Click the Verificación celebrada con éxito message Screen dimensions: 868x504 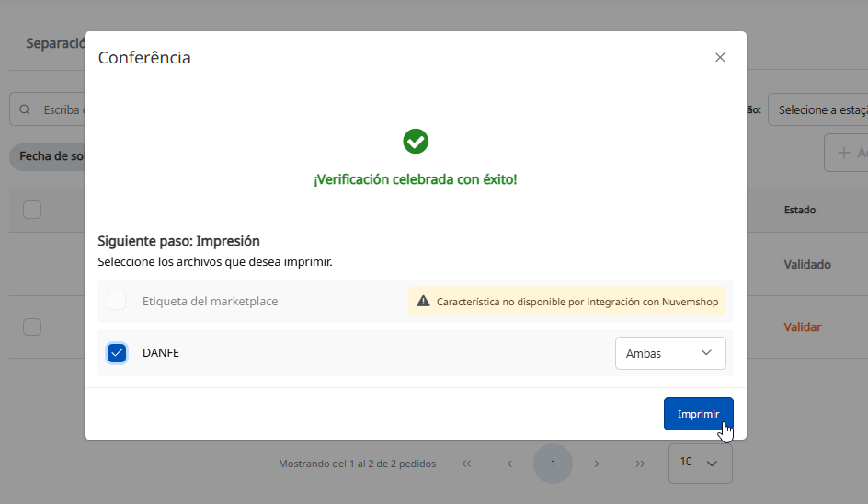pos(416,179)
